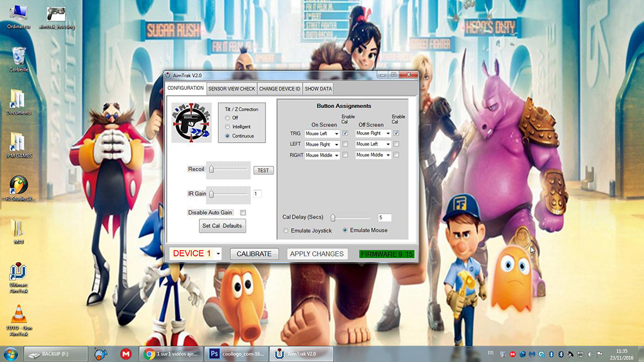Click the AimTrak V2.0 taskbar button
Viewport: 644px width, 362px height.
point(301,354)
